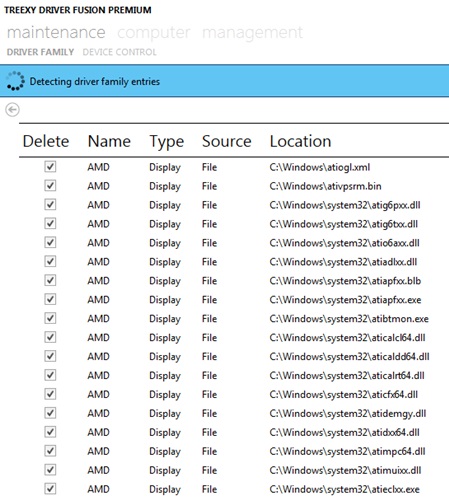
Task: Switch to the computer section
Action: point(154,32)
